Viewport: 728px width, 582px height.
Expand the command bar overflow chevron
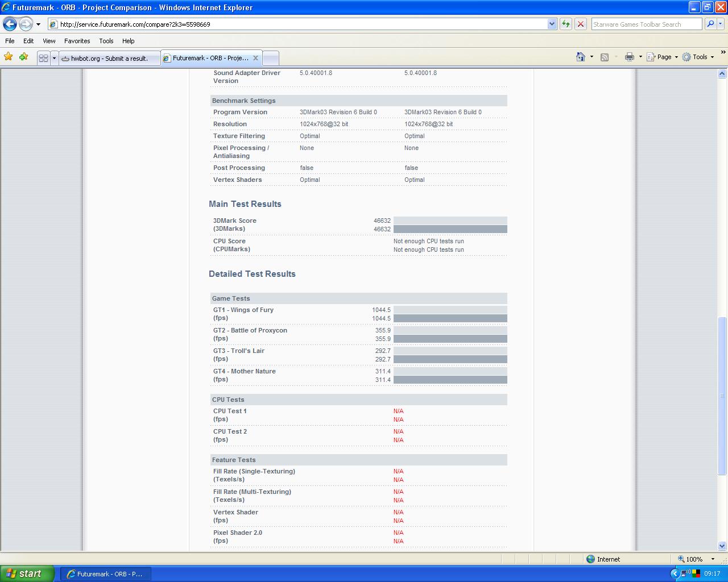tap(723, 52)
